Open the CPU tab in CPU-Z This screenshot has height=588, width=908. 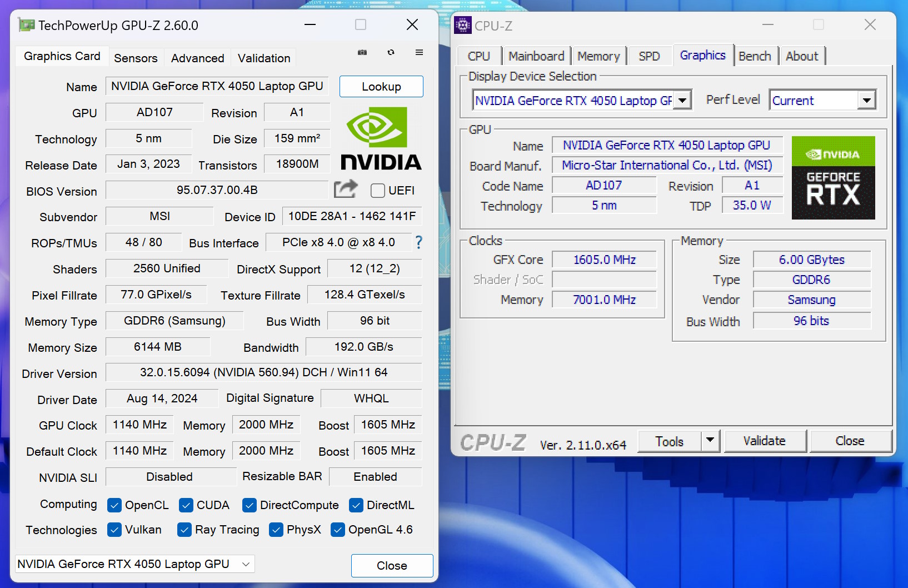click(479, 56)
